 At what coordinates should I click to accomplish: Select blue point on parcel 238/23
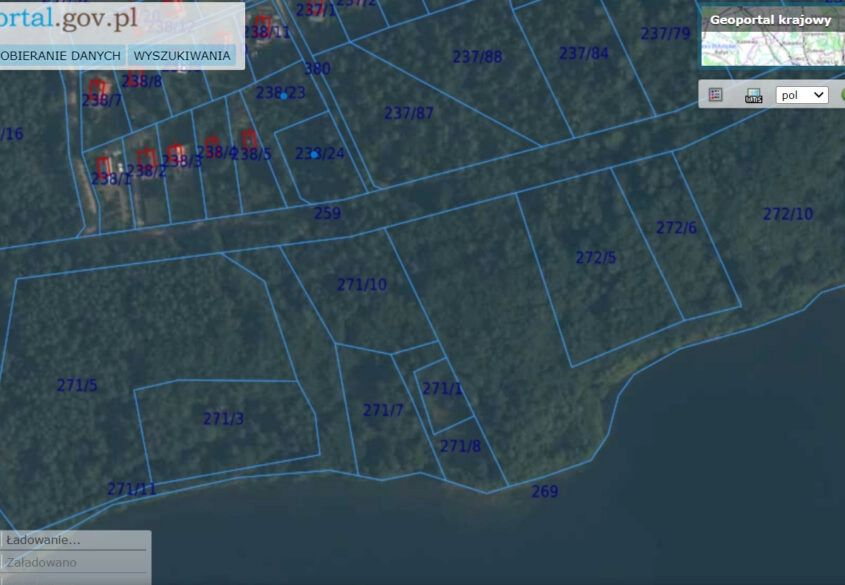pyautogui.click(x=284, y=96)
